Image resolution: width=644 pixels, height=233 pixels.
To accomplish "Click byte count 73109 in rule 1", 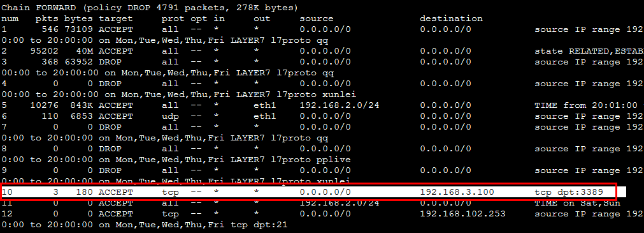I will pyautogui.click(x=78, y=29).
